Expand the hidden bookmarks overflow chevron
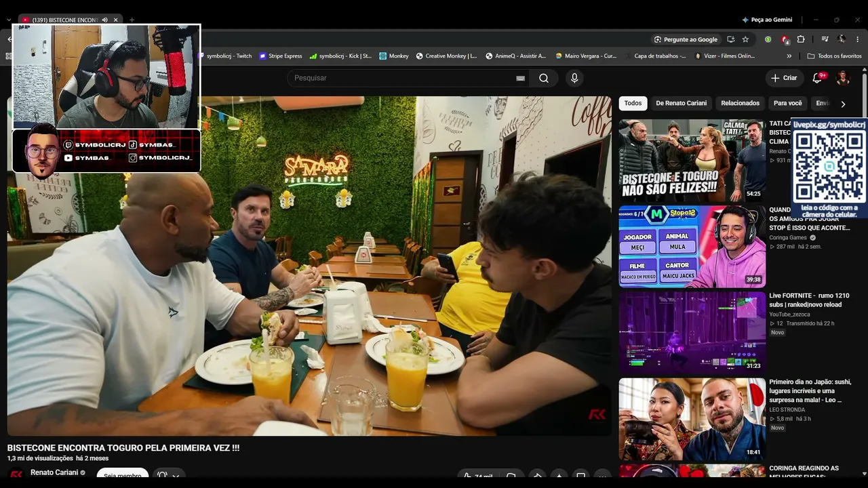This screenshot has height=488, width=868. point(789,56)
